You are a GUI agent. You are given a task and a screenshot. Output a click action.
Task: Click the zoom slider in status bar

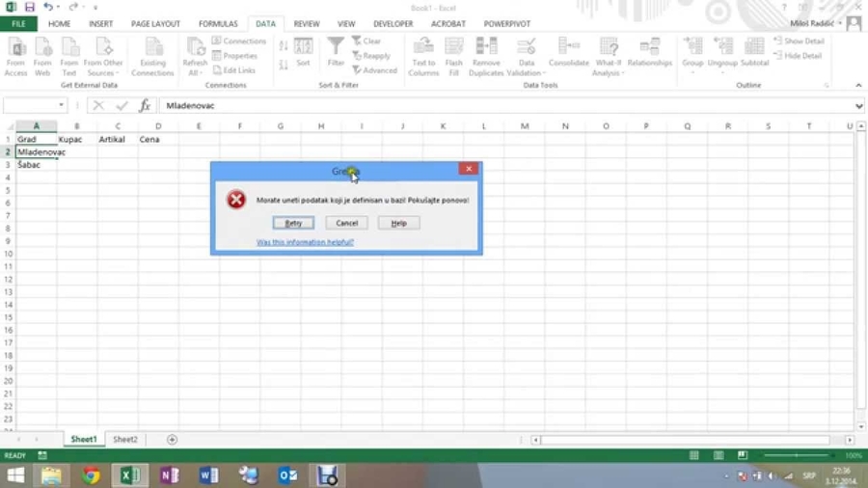[797, 455]
